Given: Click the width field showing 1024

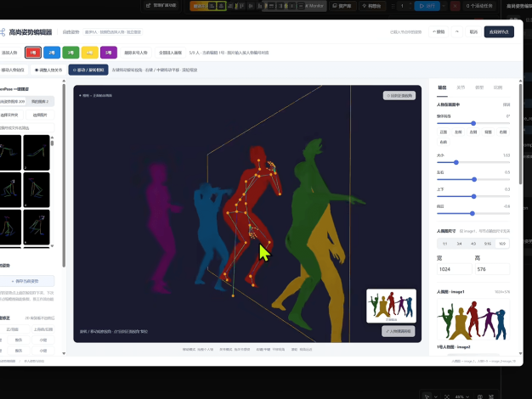Looking at the screenshot, I should pos(455,269).
